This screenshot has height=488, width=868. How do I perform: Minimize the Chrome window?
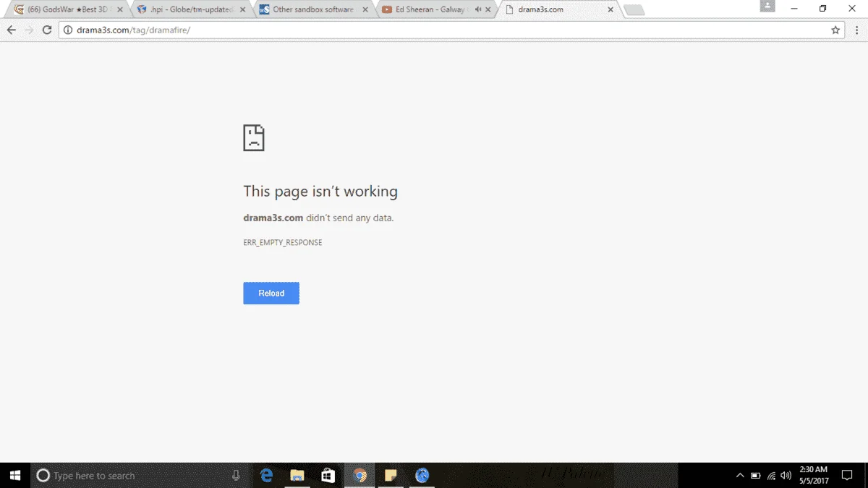tap(795, 8)
